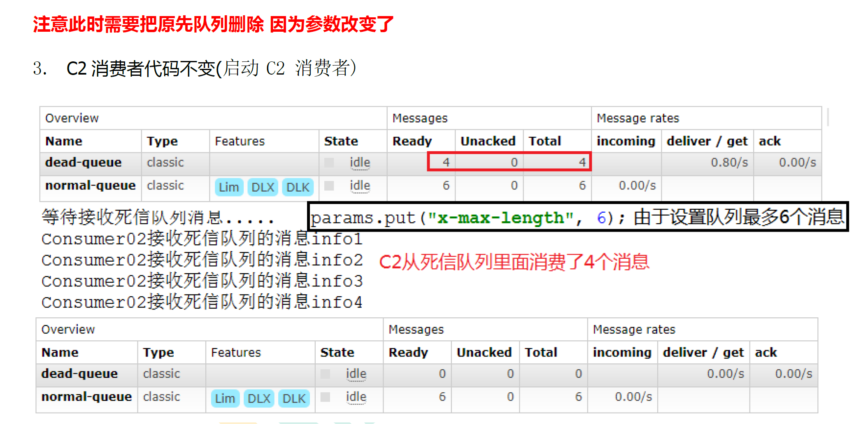Open dead-queue link in upper queue table
The width and height of the screenshot is (868, 424).
click(84, 162)
